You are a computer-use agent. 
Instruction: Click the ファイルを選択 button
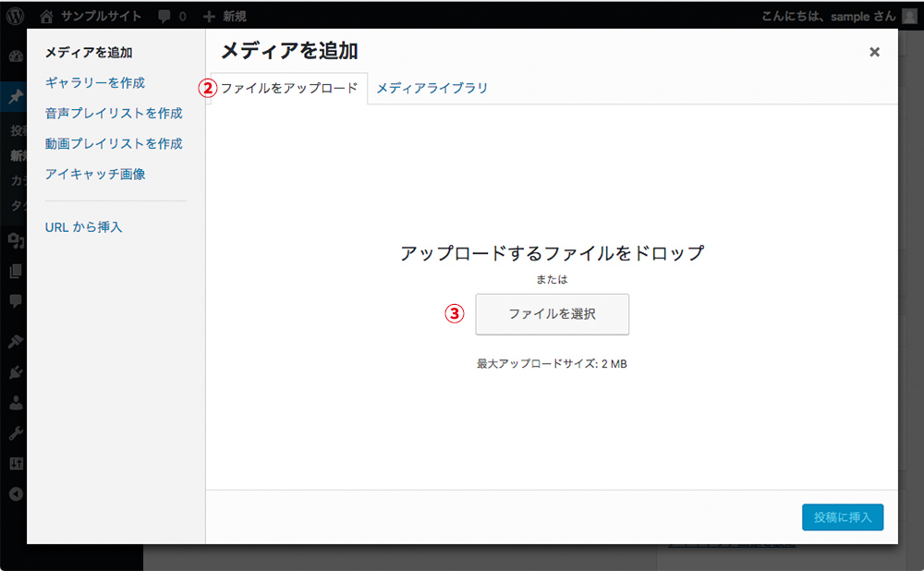click(552, 314)
